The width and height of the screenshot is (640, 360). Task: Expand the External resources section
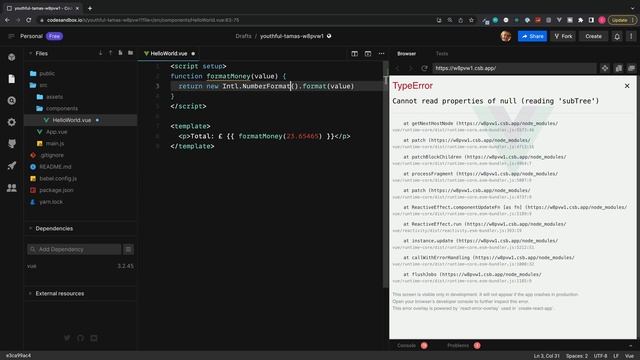coord(30,293)
